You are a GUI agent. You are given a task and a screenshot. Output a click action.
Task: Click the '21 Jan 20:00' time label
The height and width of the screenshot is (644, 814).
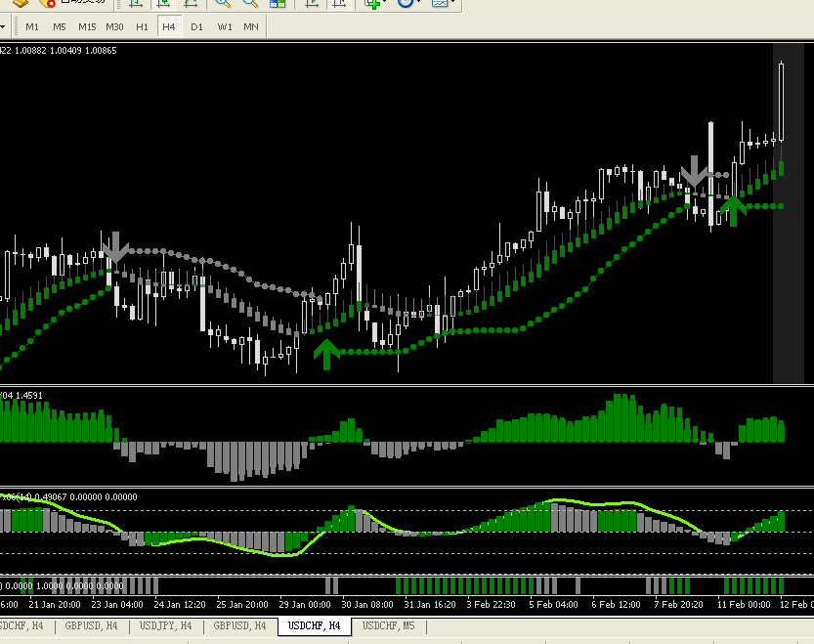pyautogui.click(x=55, y=605)
